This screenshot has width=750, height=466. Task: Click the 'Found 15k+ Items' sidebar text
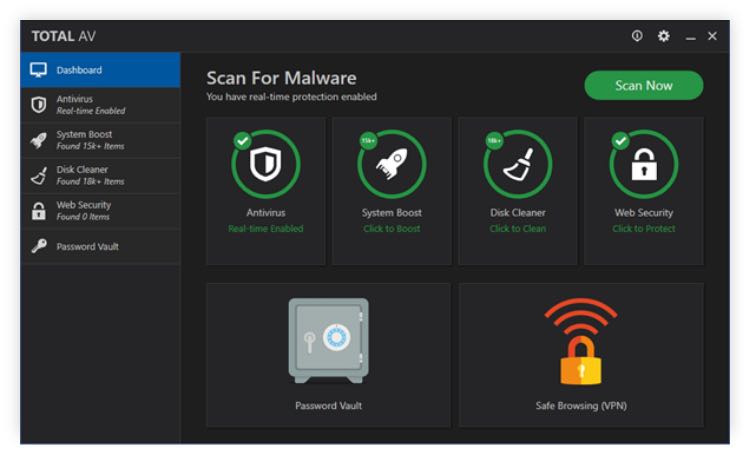pyautogui.click(x=90, y=146)
